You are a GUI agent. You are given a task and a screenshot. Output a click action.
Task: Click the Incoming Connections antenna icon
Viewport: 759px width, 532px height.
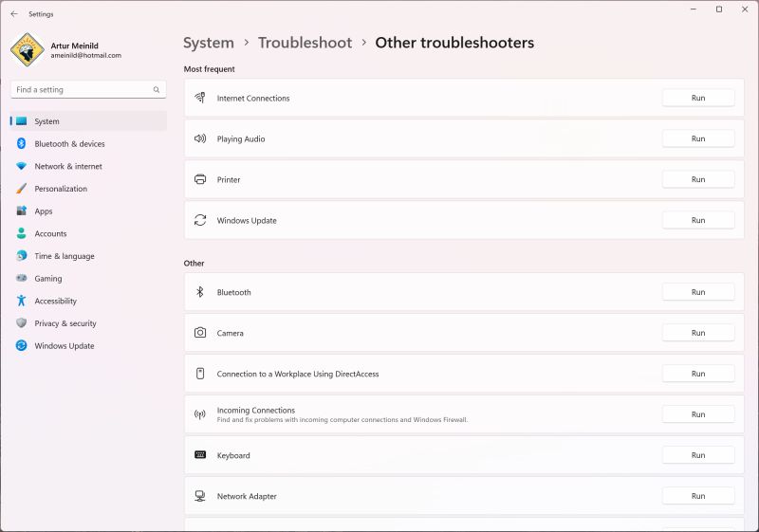200,414
